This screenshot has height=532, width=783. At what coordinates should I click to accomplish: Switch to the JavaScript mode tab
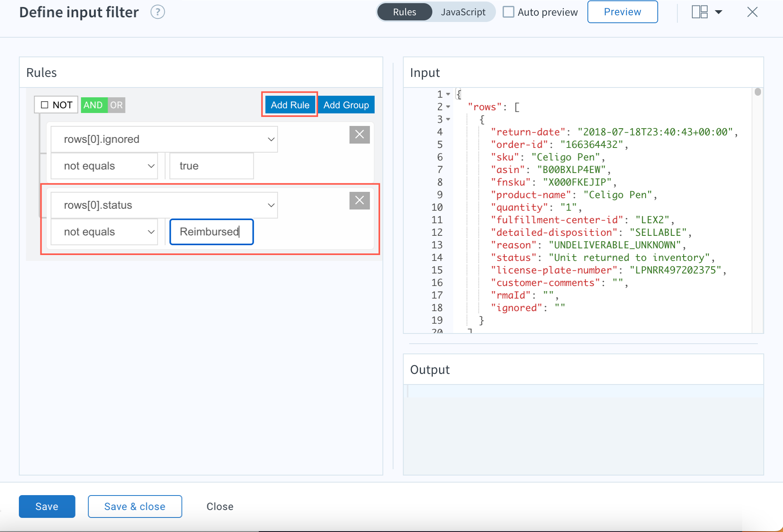pos(463,12)
